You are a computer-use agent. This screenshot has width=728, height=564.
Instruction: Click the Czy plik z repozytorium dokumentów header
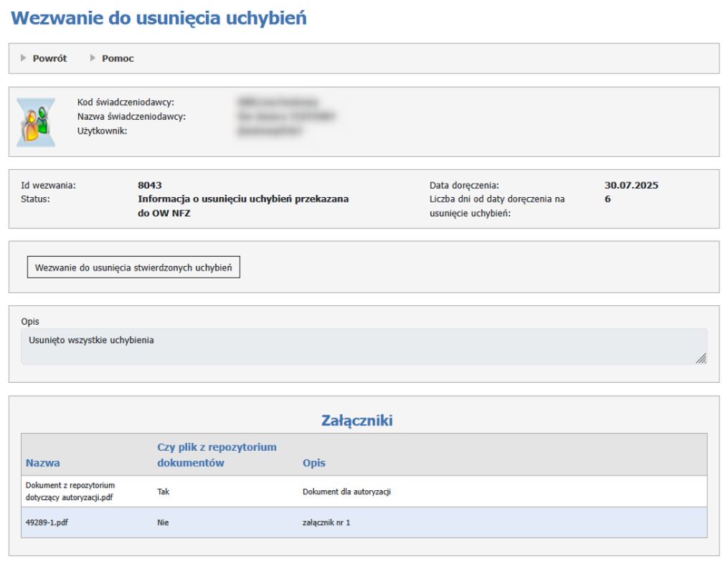pos(217,455)
